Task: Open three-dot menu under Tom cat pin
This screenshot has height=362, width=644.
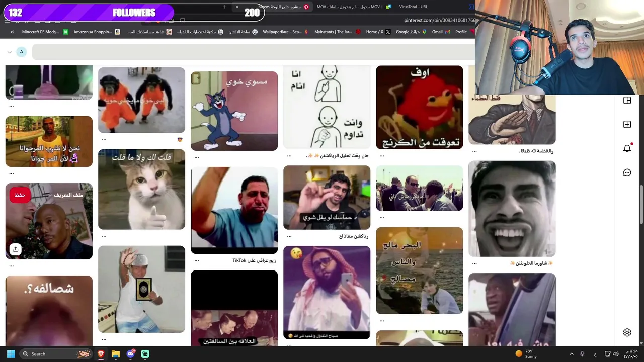Action: [197, 157]
